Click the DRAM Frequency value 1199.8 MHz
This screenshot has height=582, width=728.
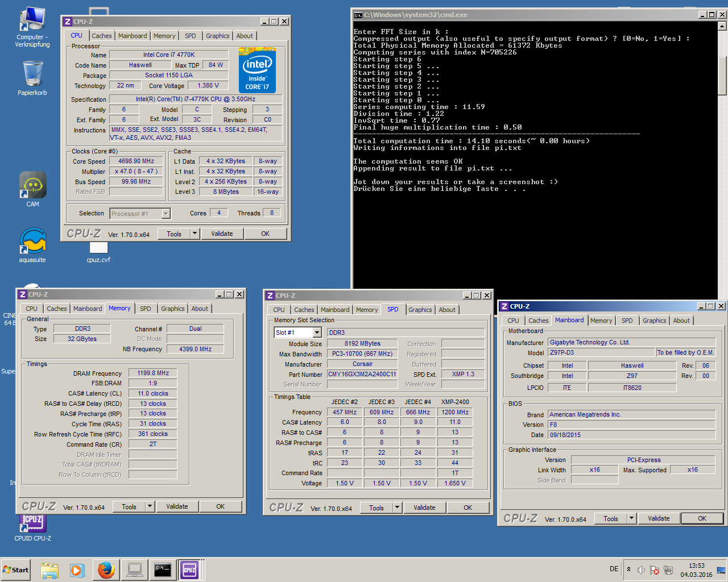[153, 373]
